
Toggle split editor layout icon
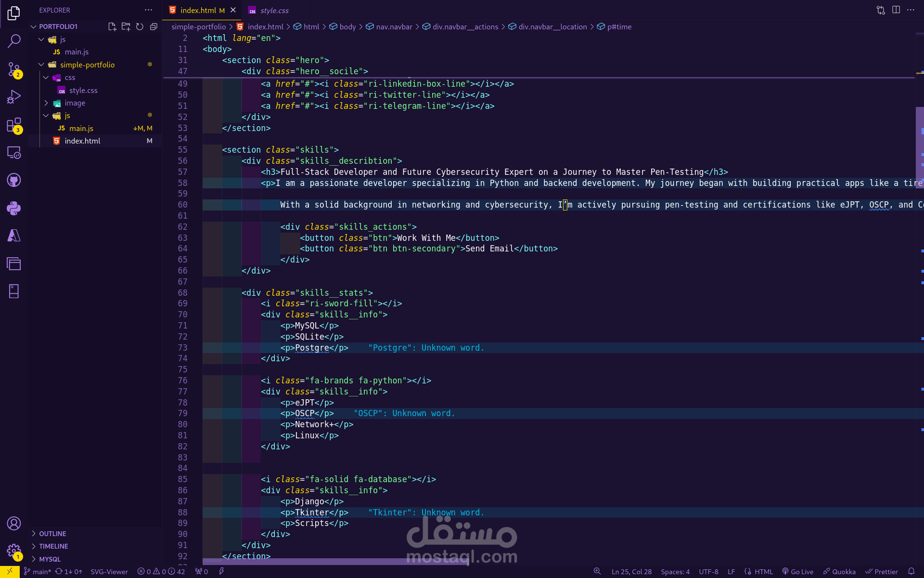(896, 10)
